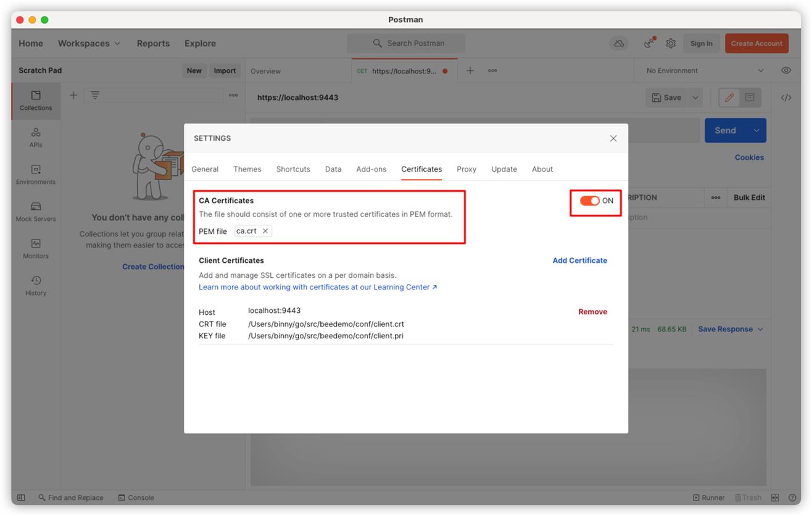Open the No Environment selector
812x516 pixels.
pos(705,70)
